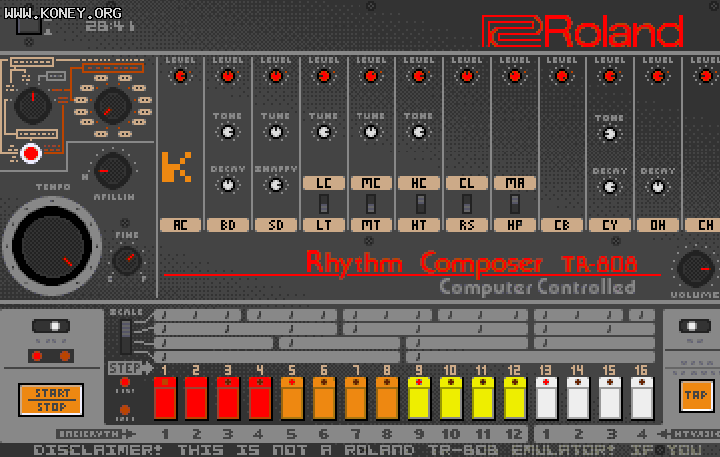Screen dimensions: 720x457
Task: Toggle step 10 yellow pad
Action: (x=450, y=398)
